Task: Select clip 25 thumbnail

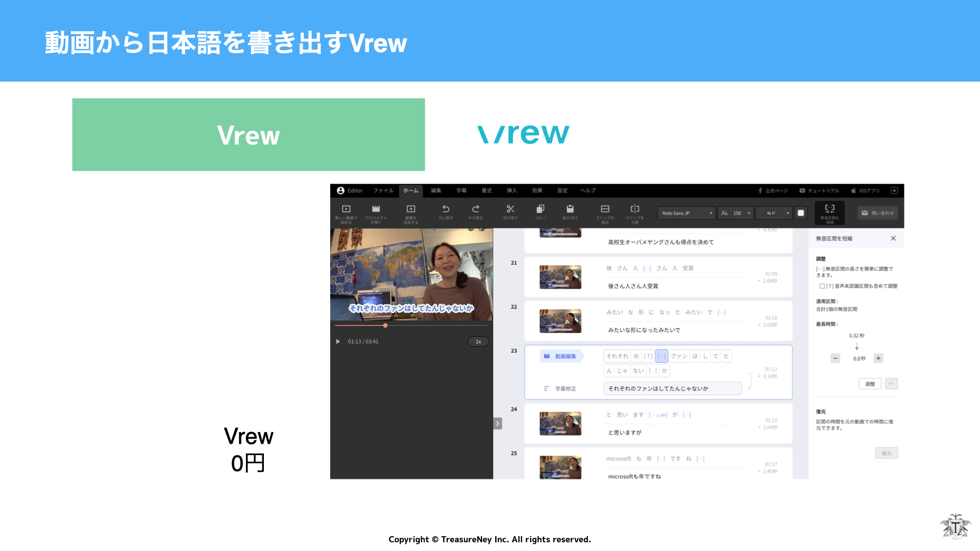Action: (x=560, y=467)
